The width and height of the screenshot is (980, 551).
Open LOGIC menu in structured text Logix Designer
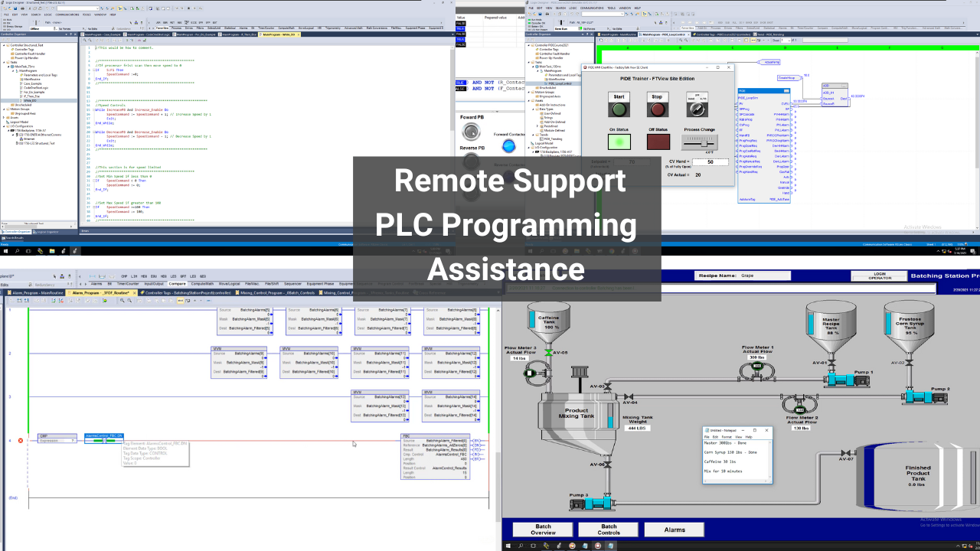tap(48, 14)
